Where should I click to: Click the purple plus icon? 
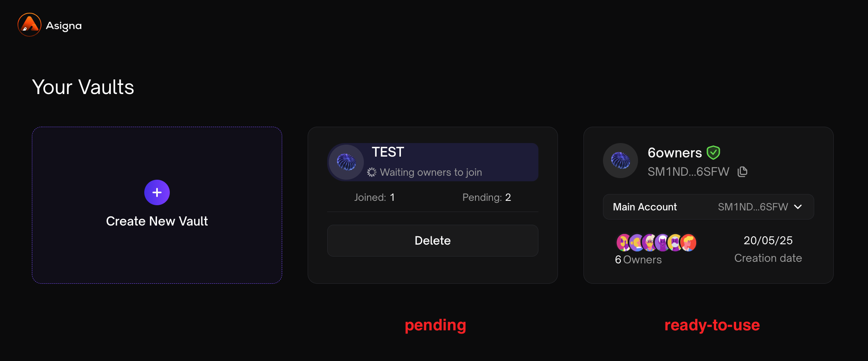(x=157, y=192)
